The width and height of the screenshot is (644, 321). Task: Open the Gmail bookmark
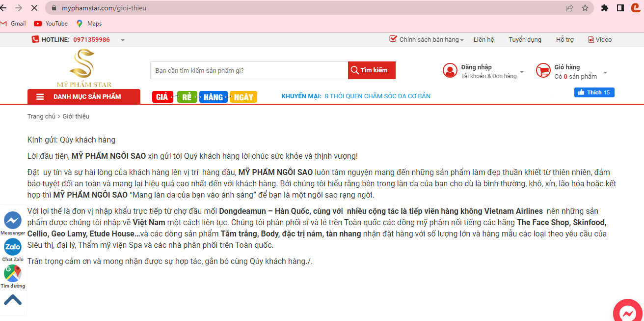coord(14,23)
